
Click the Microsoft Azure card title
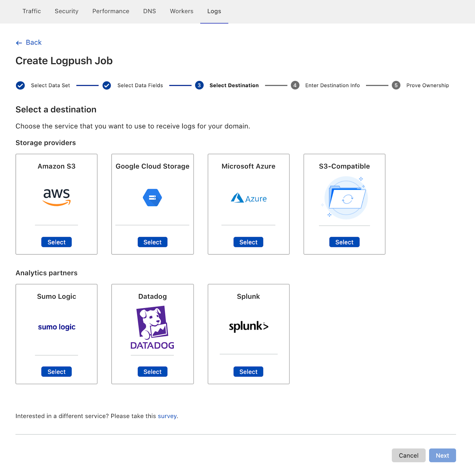tap(249, 166)
